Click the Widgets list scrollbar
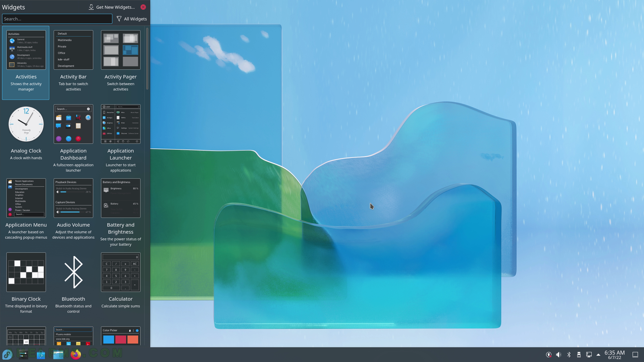 pos(147,58)
